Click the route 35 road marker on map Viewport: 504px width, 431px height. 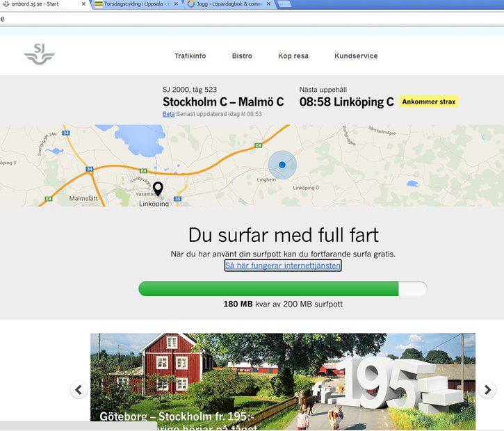[177, 199]
